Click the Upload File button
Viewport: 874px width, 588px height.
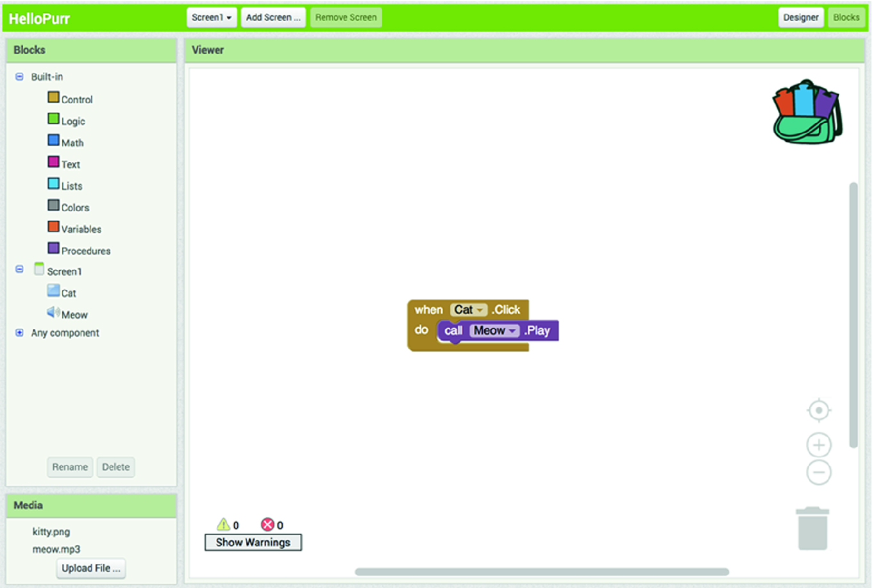(91, 568)
